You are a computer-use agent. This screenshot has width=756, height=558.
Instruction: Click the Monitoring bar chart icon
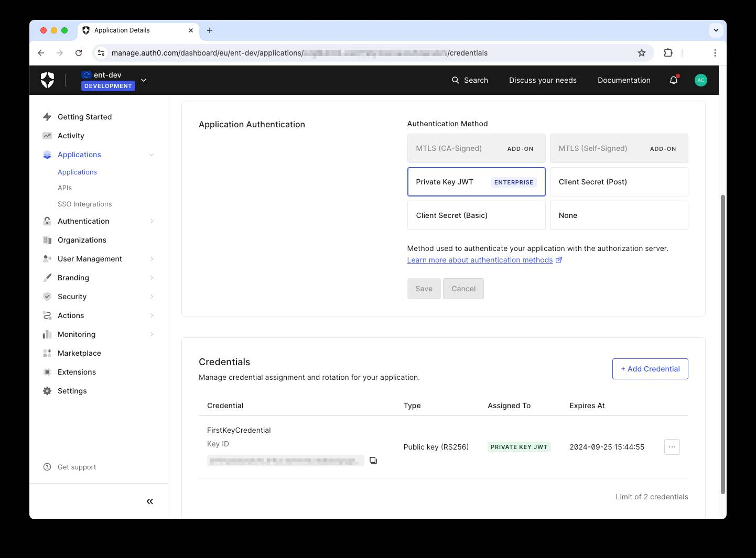(x=47, y=334)
